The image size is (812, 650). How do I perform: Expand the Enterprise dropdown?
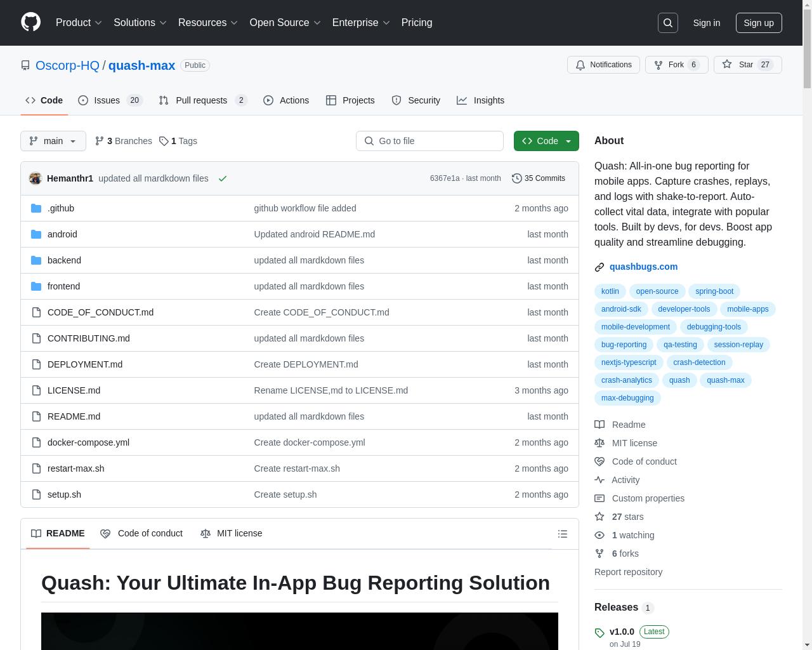click(x=361, y=23)
